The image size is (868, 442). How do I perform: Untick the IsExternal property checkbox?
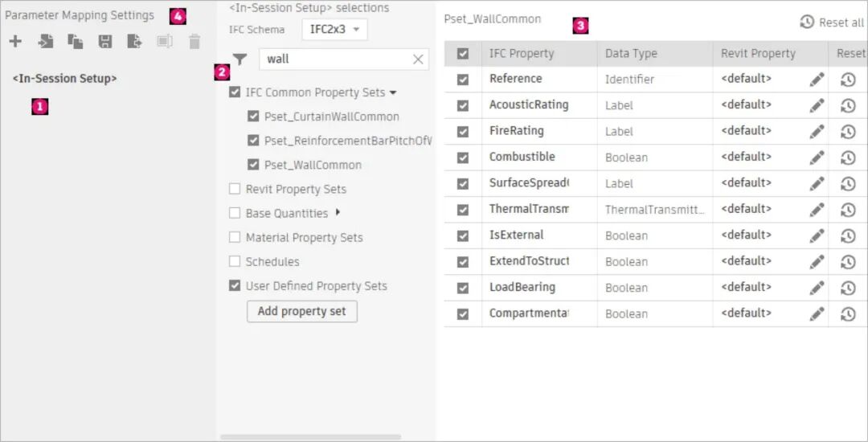pyautogui.click(x=463, y=236)
